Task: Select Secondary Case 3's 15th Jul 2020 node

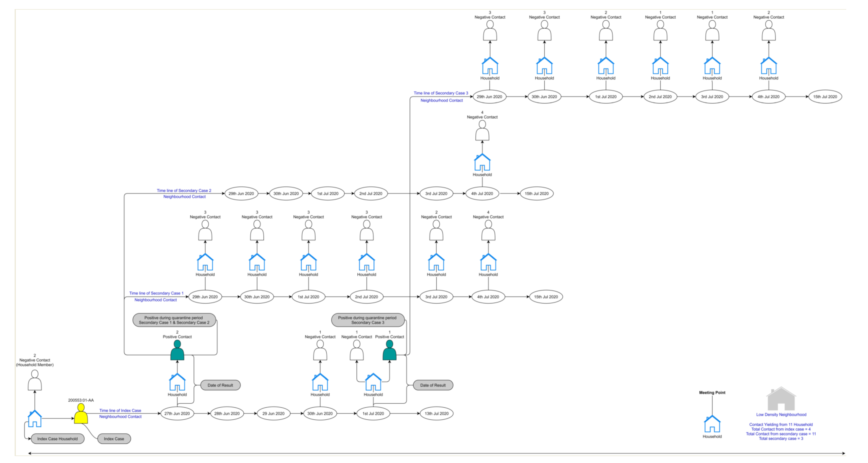Action: click(825, 97)
